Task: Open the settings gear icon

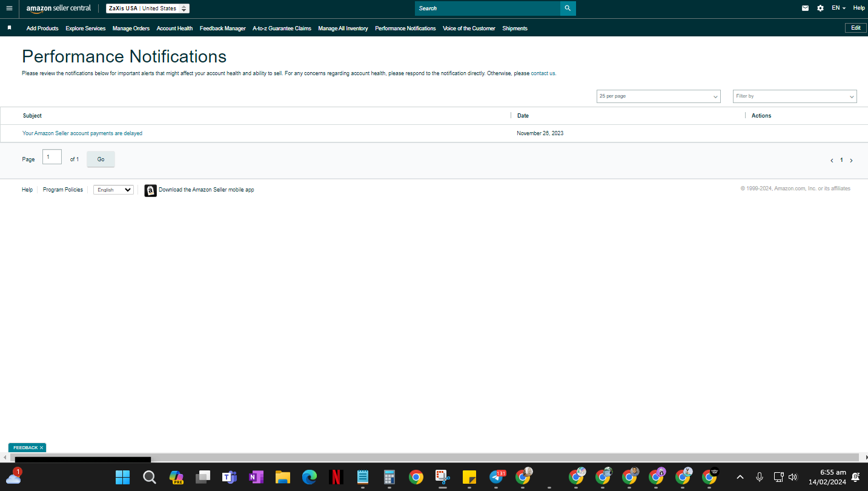Action: 820,8
